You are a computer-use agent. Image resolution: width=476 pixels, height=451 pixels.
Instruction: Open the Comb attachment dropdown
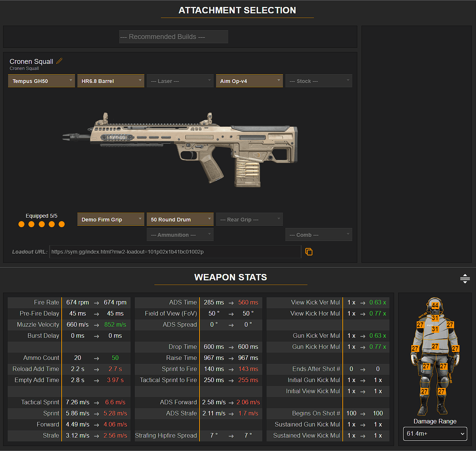(x=319, y=234)
